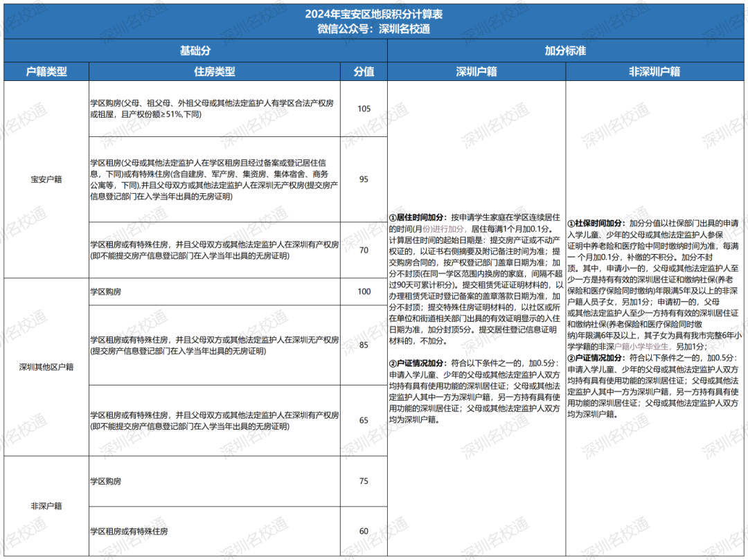Screen dimensions: 748x560
Task: Click the score value "85"
Action: (x=364, y=345)
